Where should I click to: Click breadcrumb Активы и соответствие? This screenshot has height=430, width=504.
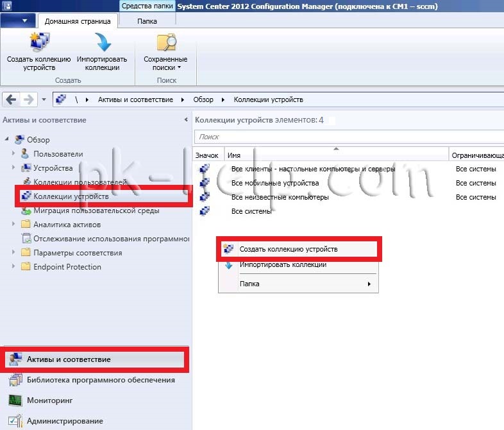135,99
